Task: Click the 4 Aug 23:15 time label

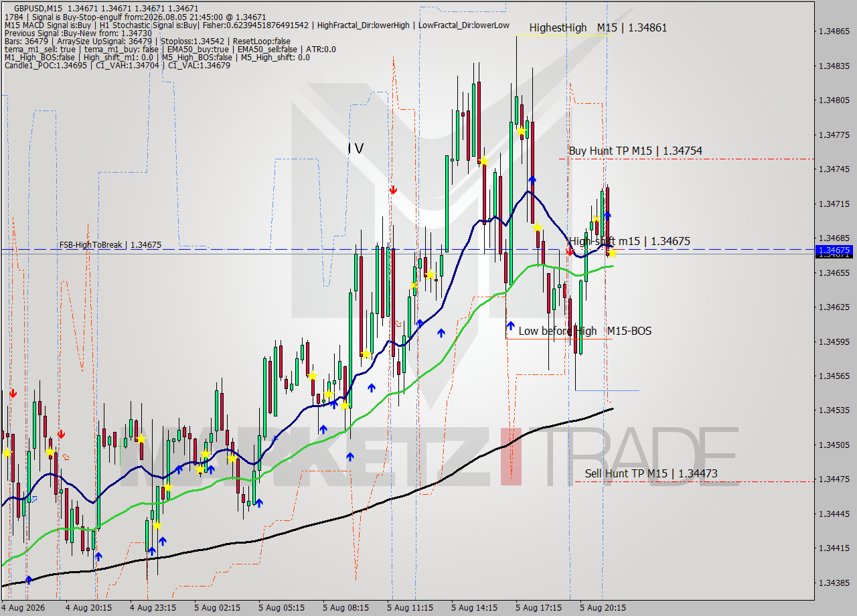Action: click(x=153, y=608)
